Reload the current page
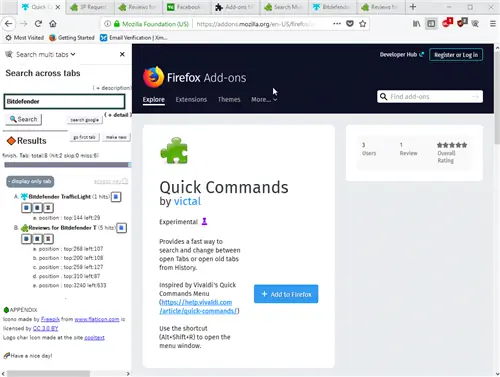500x377 pixels. coord(38,24)
